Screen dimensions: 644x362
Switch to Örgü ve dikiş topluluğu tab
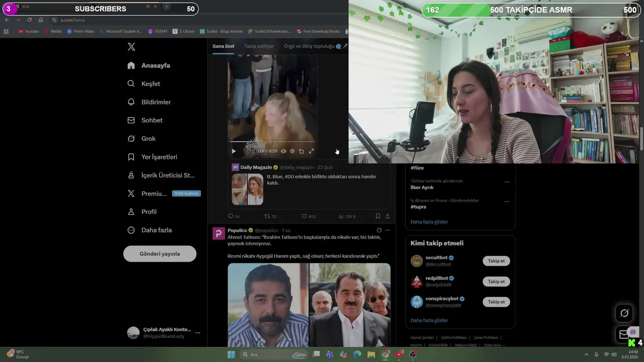[x=312, y=46]
